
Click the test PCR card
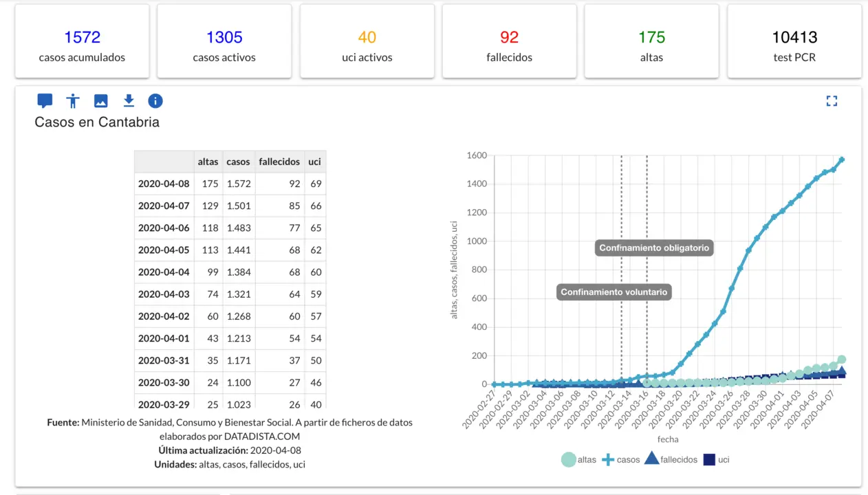tap(794, 41)
